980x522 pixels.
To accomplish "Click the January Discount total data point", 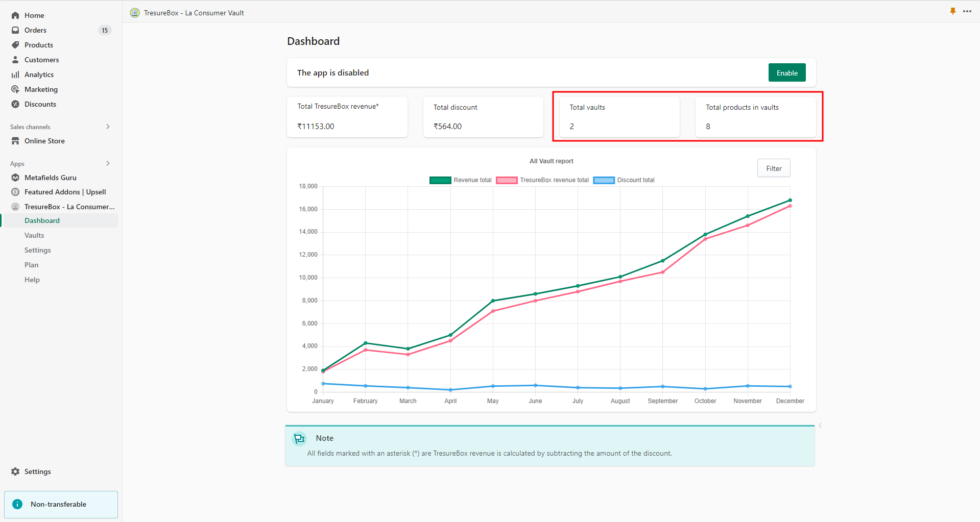I will click(x=323, y=383).
